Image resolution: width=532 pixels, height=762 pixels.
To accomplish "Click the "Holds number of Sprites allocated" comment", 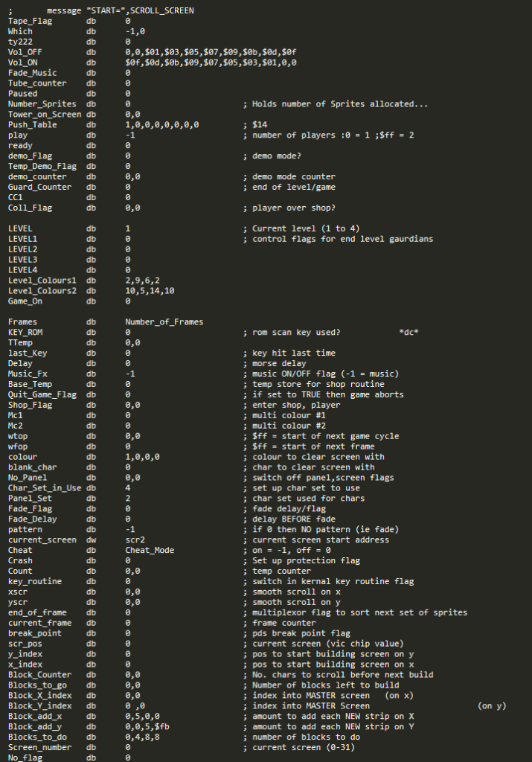I will pos(340,104).
